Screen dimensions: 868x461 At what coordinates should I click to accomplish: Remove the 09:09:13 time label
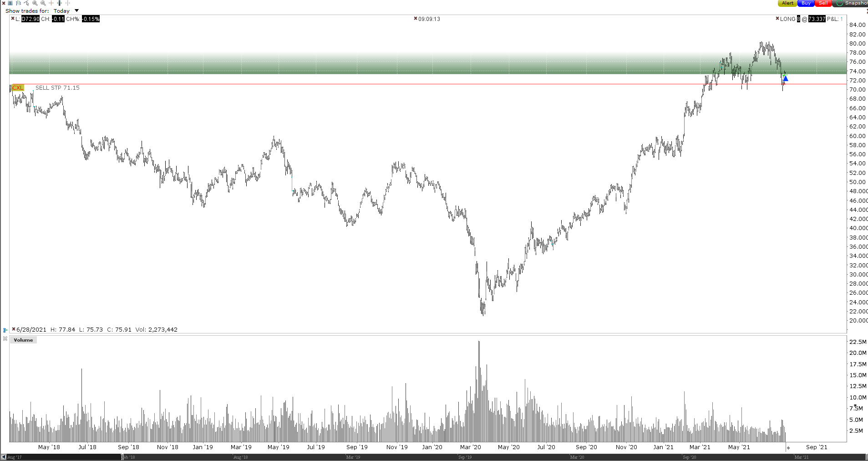tap(416, 19)
